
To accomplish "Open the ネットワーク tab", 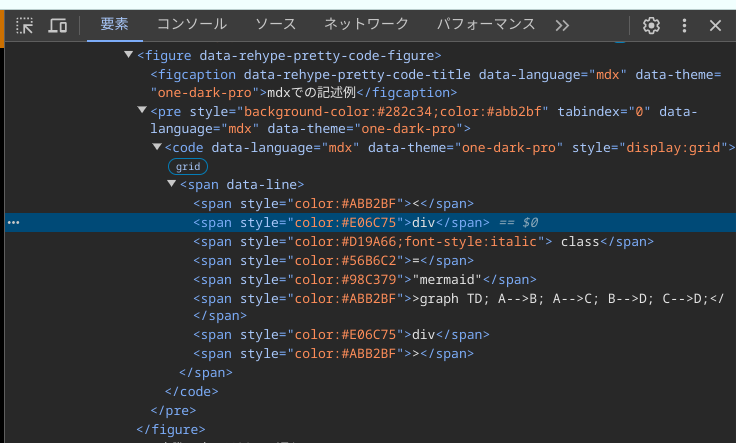I will coord(366,24).
